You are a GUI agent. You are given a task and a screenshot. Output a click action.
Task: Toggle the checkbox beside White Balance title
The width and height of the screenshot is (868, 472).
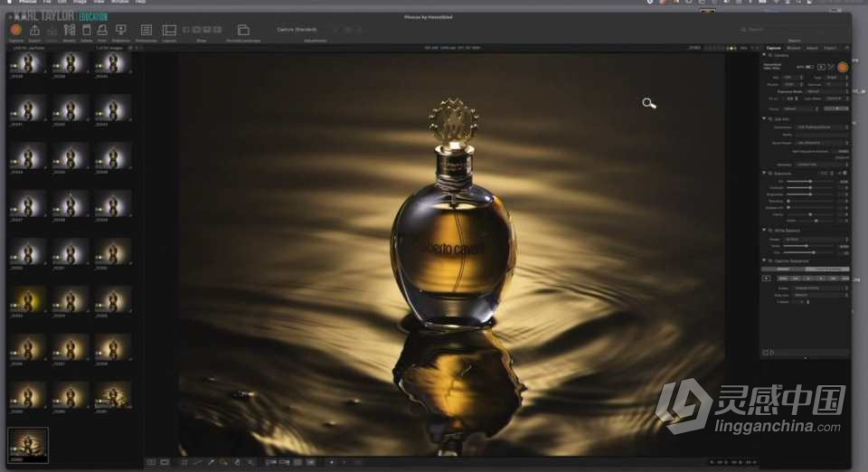tap(770, 231)
